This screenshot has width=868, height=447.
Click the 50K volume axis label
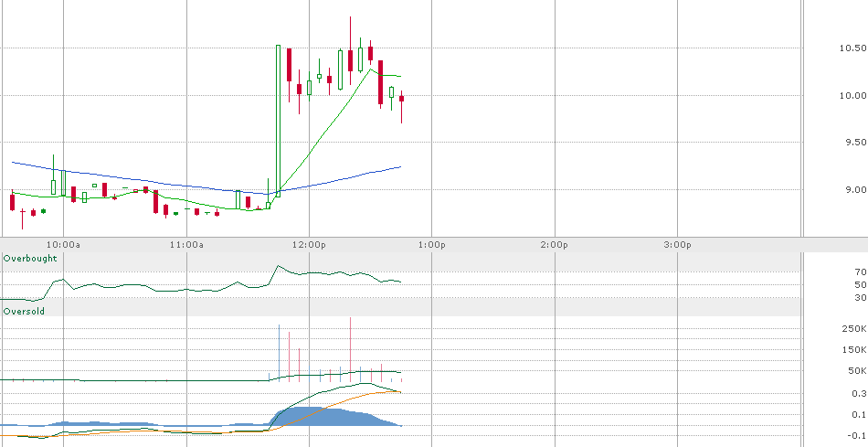(857, 370)
